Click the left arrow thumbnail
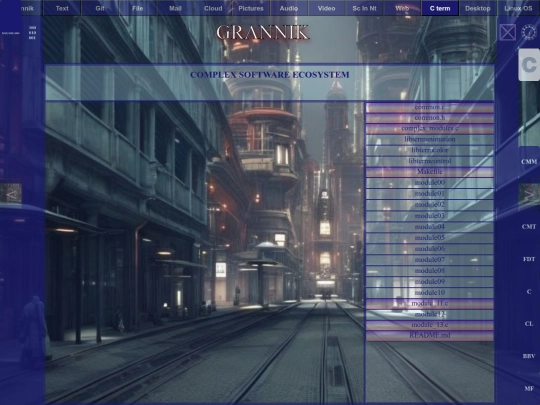540x405 pixels. click(x=11, y=193)
